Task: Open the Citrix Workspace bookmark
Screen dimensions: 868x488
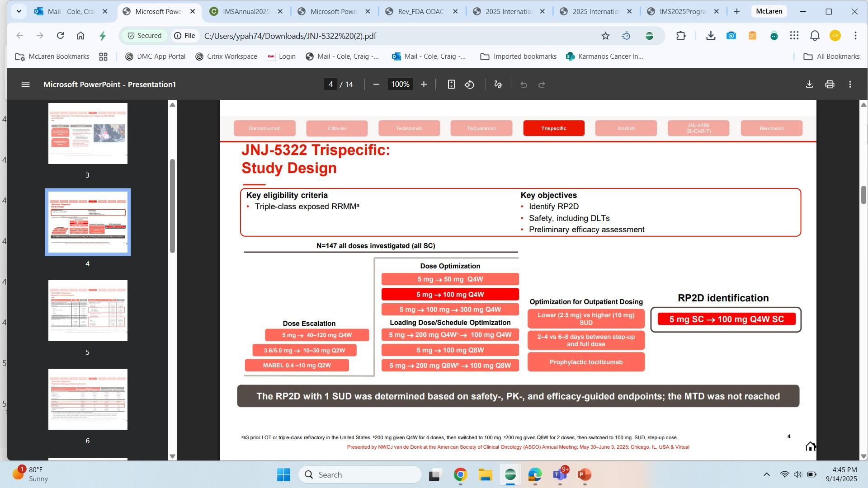Action: click(226, 56)
